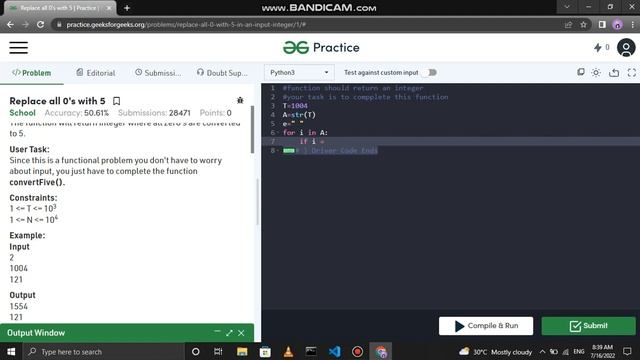Screen dimensions: 640x360
Task: Bookmark the Replace all 0's problem
Action: pyautogui.click(x=116, y=101)
